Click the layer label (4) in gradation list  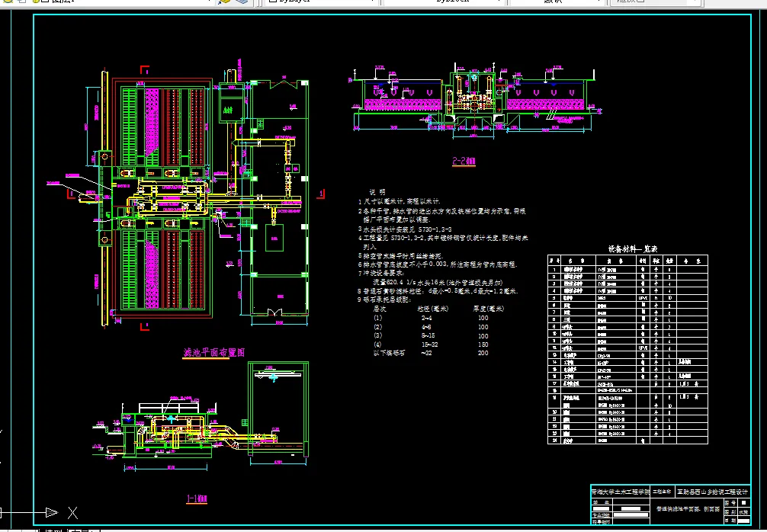tap(377, 345)
